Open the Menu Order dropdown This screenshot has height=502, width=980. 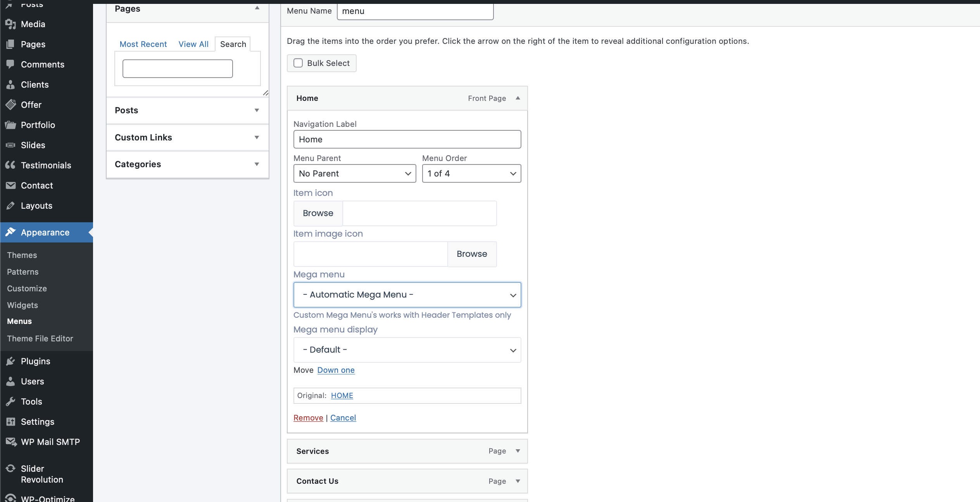[x=471, y=173]
